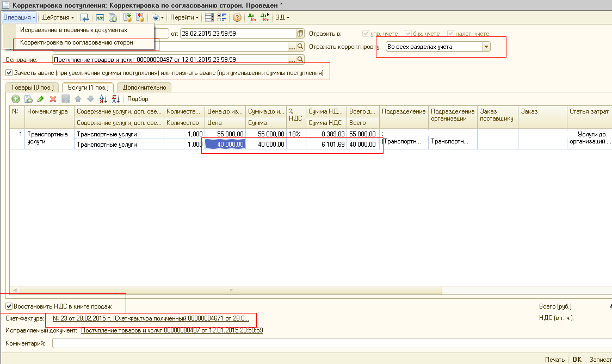Viewport: 612px width, 364px height.
Task: Toggle Восстановить НДС в книге продаж checkbox
Action: tap(9, 306)
